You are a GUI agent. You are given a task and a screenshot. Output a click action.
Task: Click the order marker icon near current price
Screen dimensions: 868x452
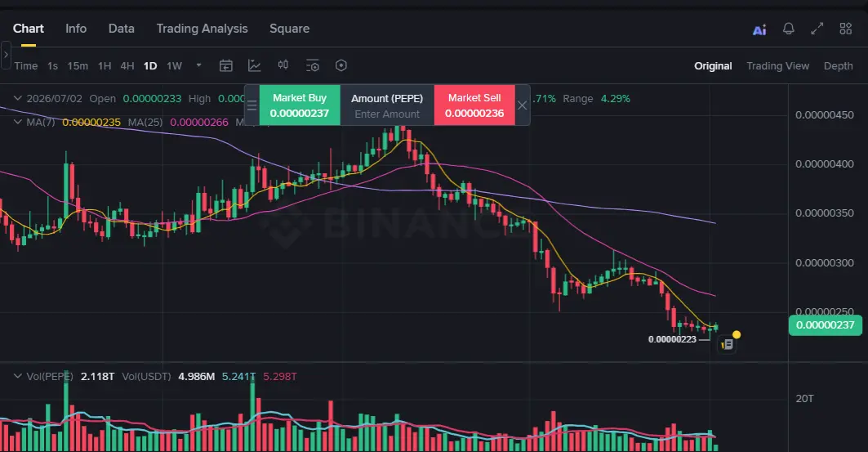[x=727, y=345]
